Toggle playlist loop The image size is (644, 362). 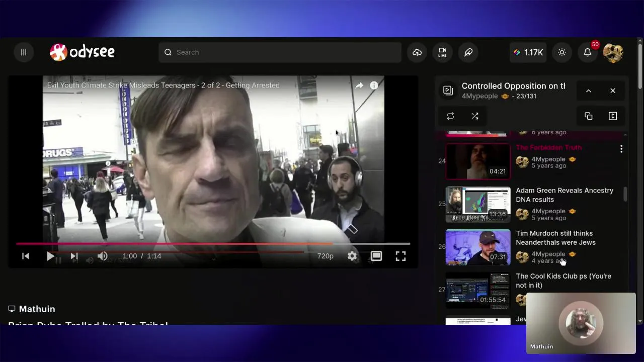450,116
